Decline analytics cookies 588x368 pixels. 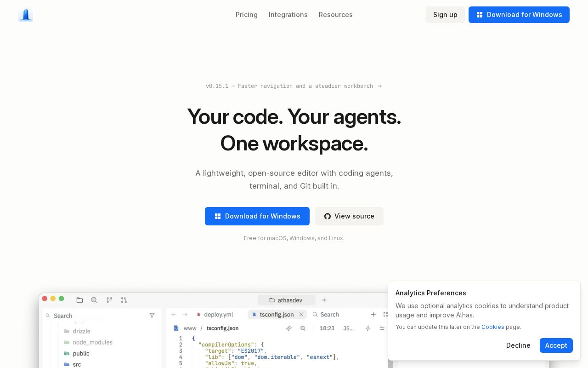(518, 345)
